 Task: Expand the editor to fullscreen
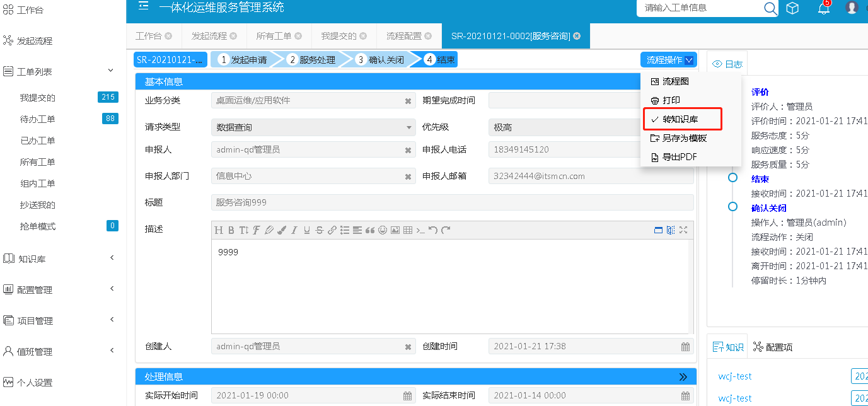[x=683, y=230]
